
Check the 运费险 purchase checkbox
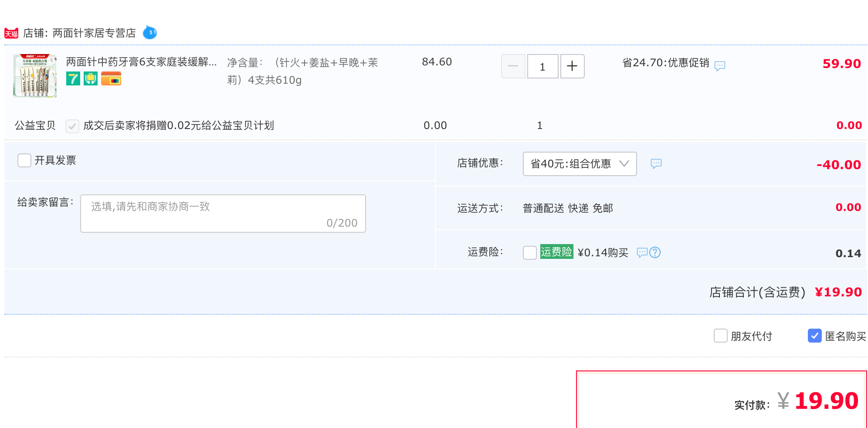[x=530, y=252]
